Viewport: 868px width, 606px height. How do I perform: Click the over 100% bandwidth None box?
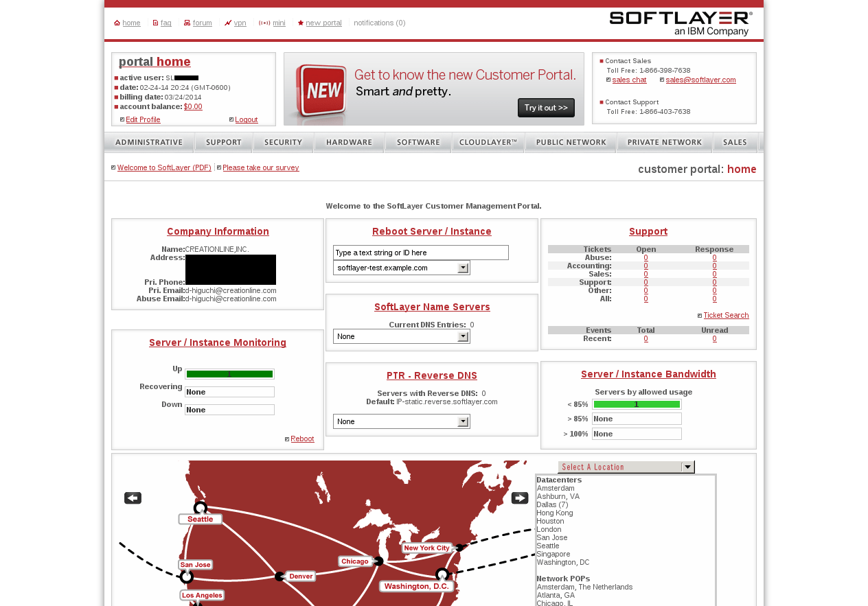coord(637,434)
